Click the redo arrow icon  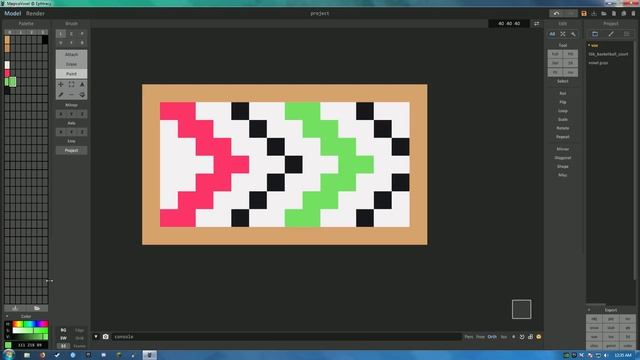click(x=570, y=13)
